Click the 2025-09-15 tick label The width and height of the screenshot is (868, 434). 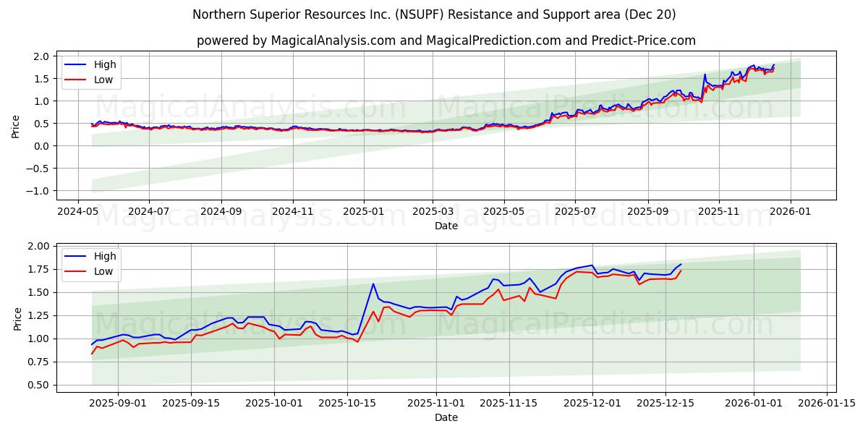tap(191, 404)
